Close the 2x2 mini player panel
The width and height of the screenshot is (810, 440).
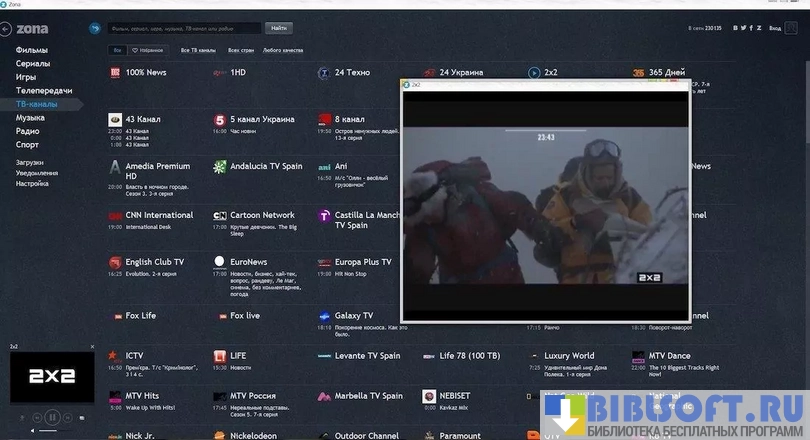tap(92, 346)
